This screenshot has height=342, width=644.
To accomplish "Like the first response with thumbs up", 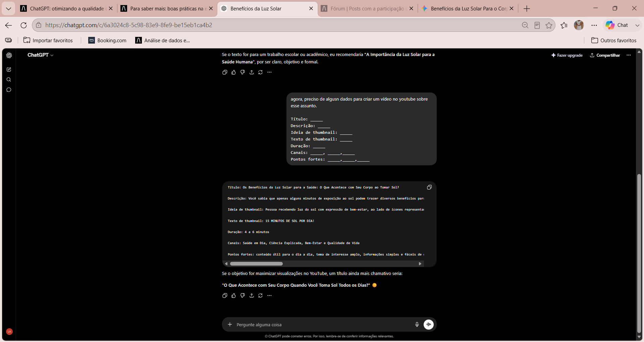I will point(234,72).
